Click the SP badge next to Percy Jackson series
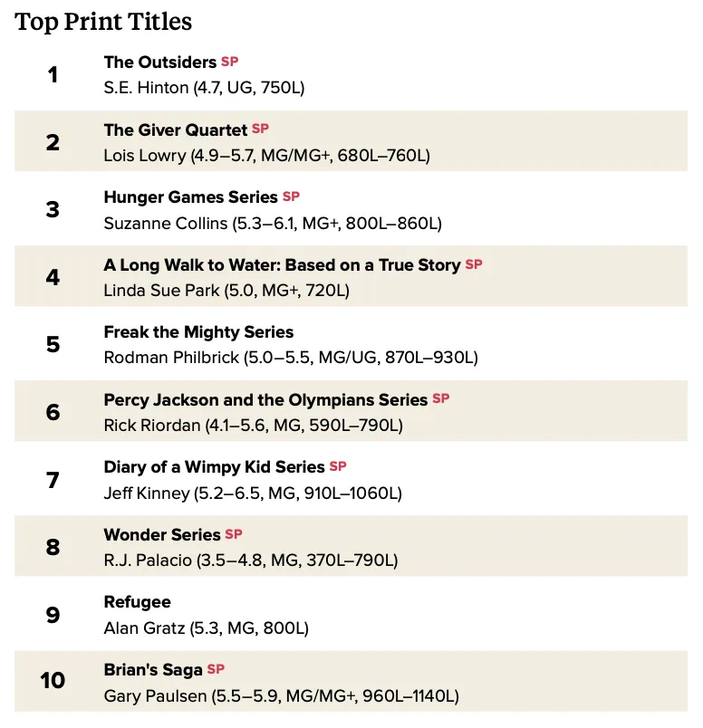 [x=440, y=398]
